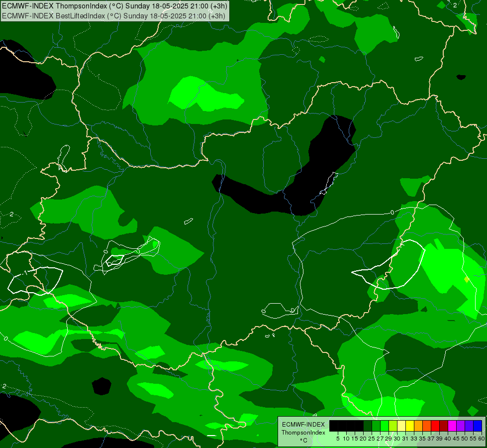Select the bright green 27–29 legend swatch
Screen dimensions: 487x448
click(x=385, y=426)
